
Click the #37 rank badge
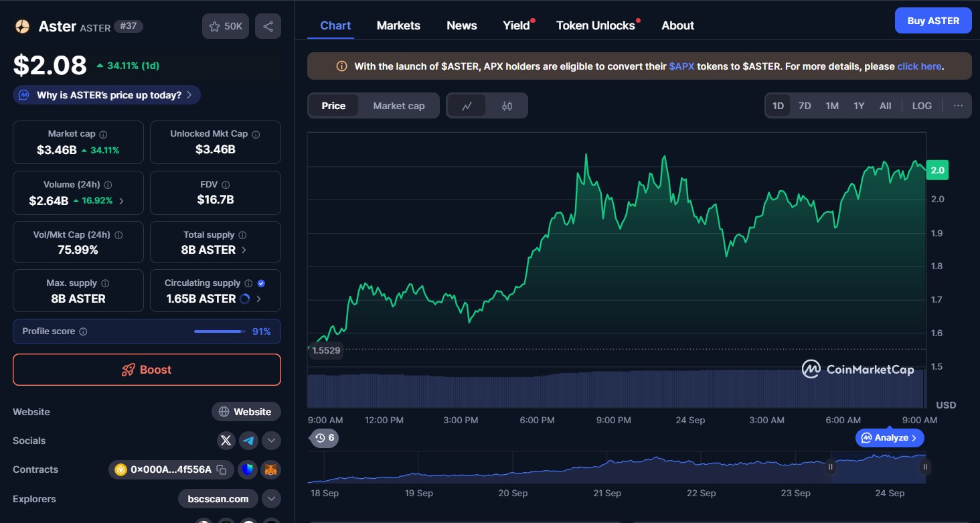(129, 26)
